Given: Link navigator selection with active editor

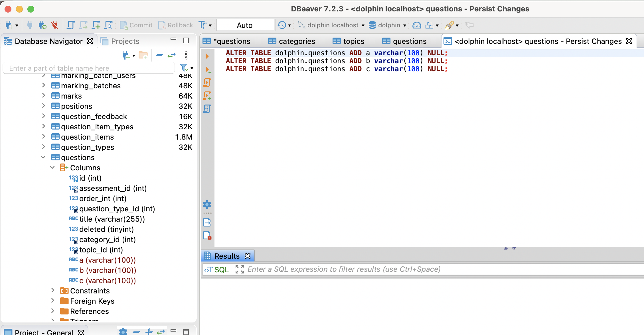Looking at the screenshot, I should (172, 55).
